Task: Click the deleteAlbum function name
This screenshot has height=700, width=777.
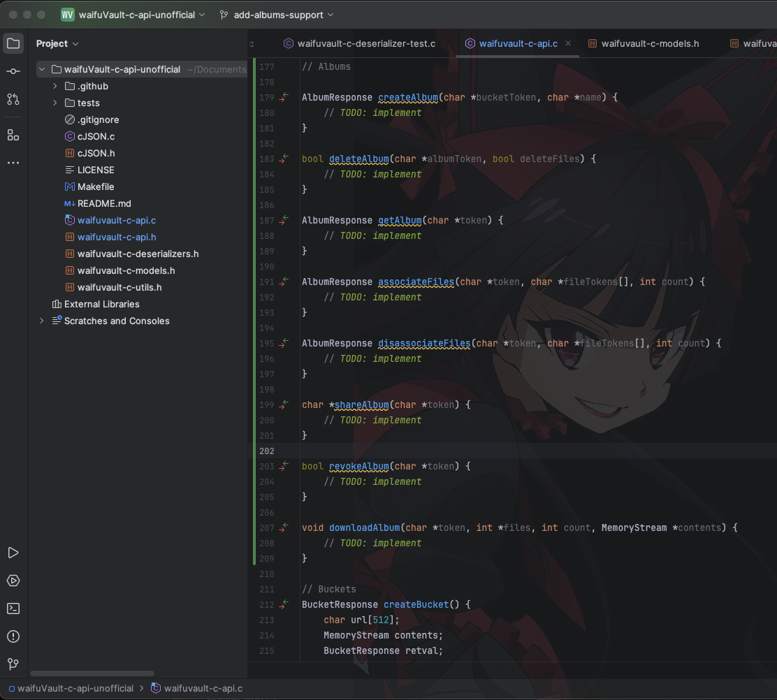Action: coord(358,159)
